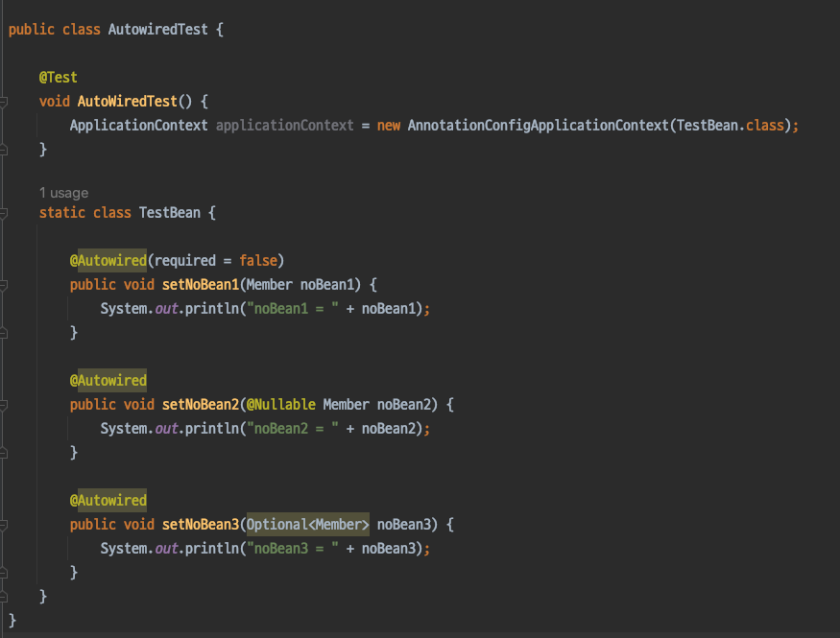Click the "noBean1 = " string literal
The width and height of the screenshot is (840, 638).
pyautogui.click(x=293, y=309)
